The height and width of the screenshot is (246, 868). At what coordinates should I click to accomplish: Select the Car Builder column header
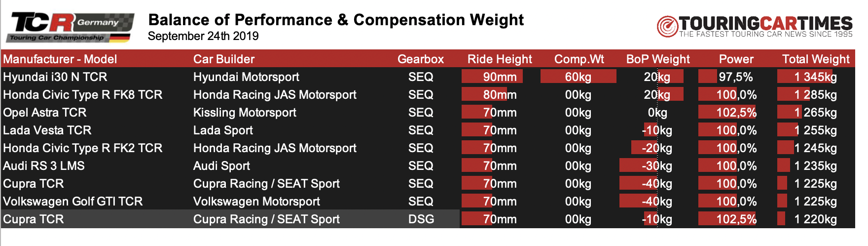[224, 59]
